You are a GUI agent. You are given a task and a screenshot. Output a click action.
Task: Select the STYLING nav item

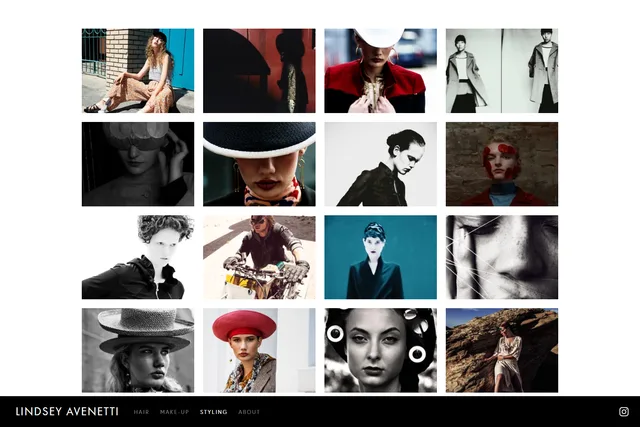pyautogui.click(x=213, y=412)
